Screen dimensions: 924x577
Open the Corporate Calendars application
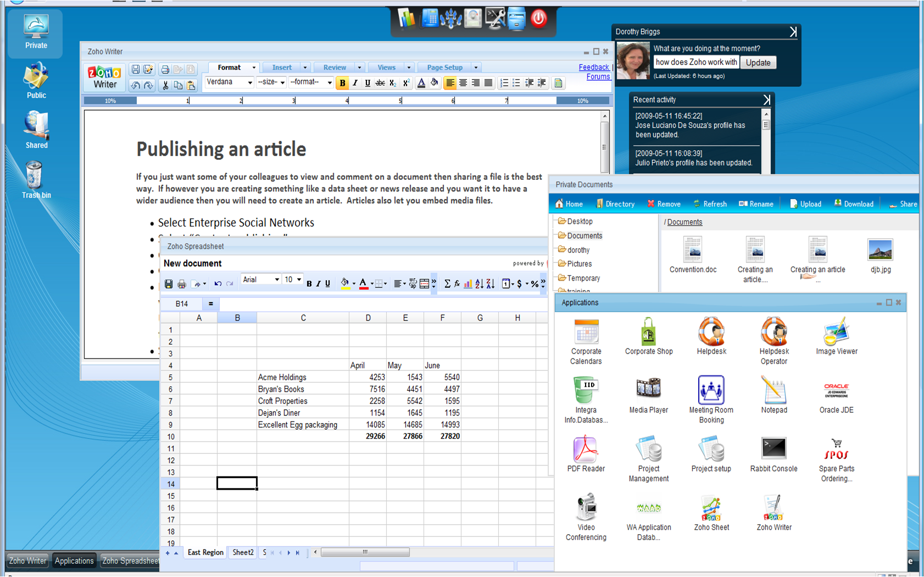(586, 341)
